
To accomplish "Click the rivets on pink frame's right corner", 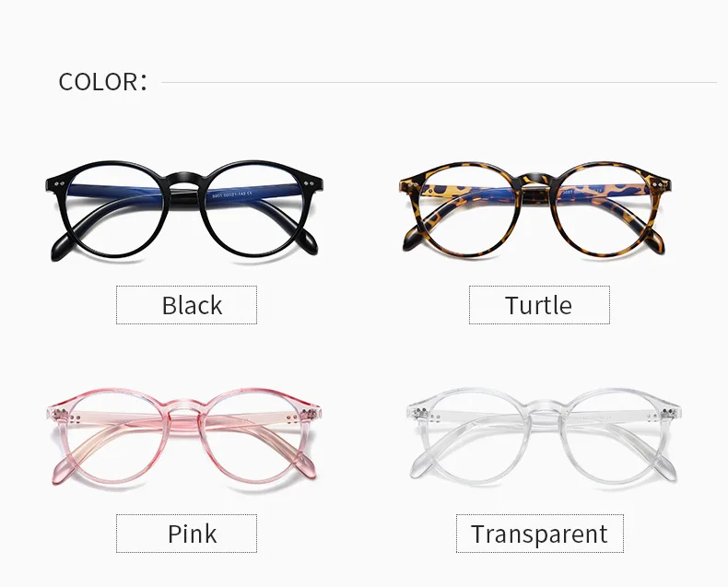I will click(x=310, y=414).
